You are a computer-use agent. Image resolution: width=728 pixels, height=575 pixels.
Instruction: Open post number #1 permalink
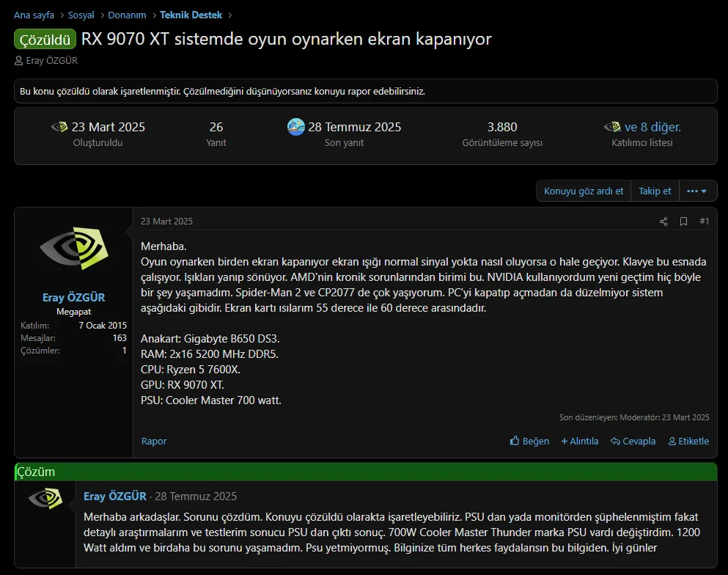tap(705, 221)
